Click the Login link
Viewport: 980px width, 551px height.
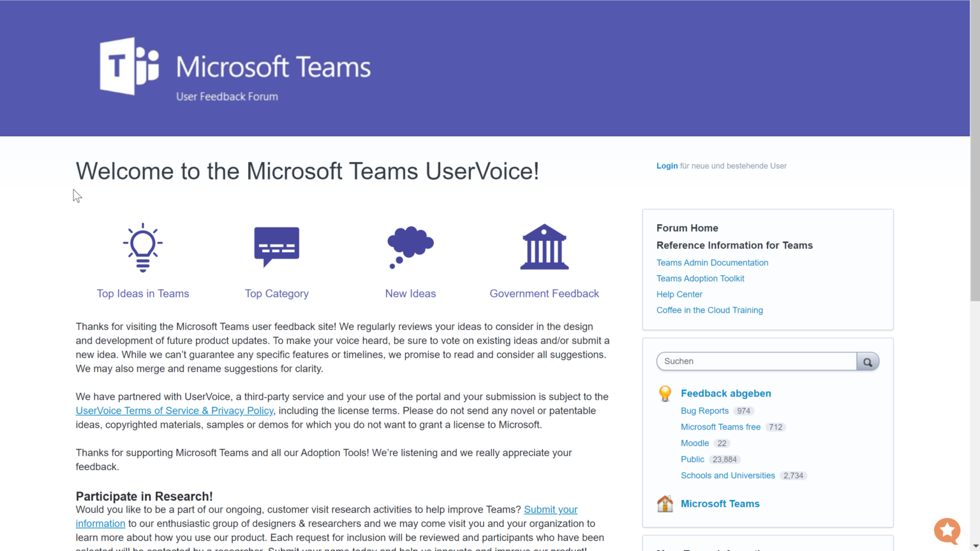pyautogui.click(x=667, y=165)
